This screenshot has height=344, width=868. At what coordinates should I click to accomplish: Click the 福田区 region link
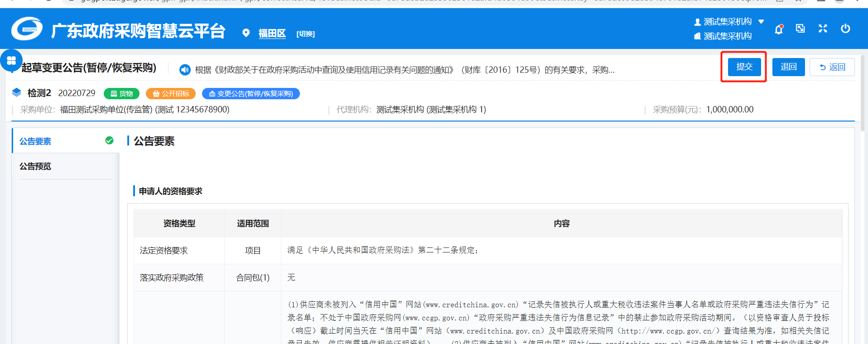tap(272, 34)
